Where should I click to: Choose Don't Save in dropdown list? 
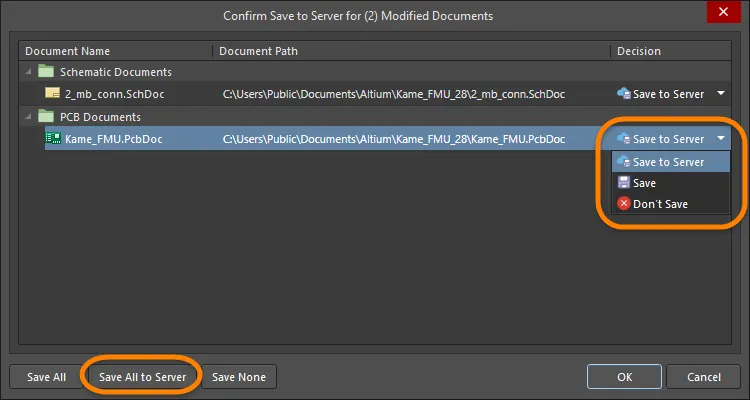click(671, 204)
